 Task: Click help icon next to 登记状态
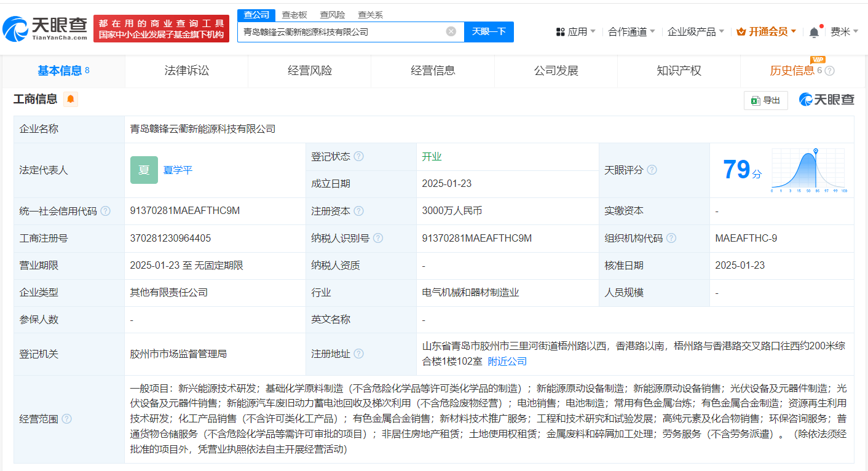pyautogui.click(x=358, y=157)
